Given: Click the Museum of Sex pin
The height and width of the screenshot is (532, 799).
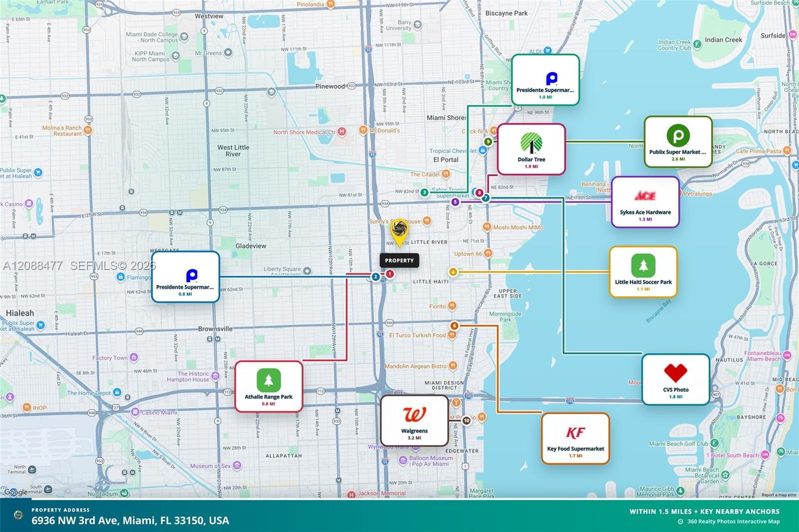Looking at the screenshot, I should pos(237,466).
